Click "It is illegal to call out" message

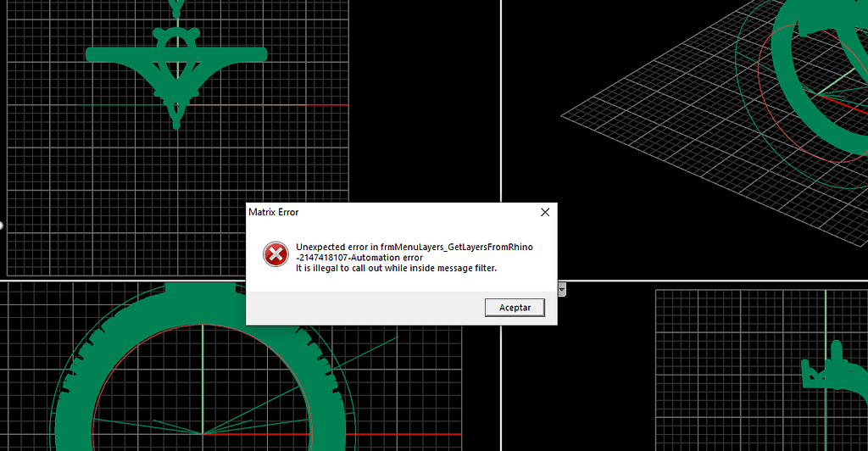point(397,268)
